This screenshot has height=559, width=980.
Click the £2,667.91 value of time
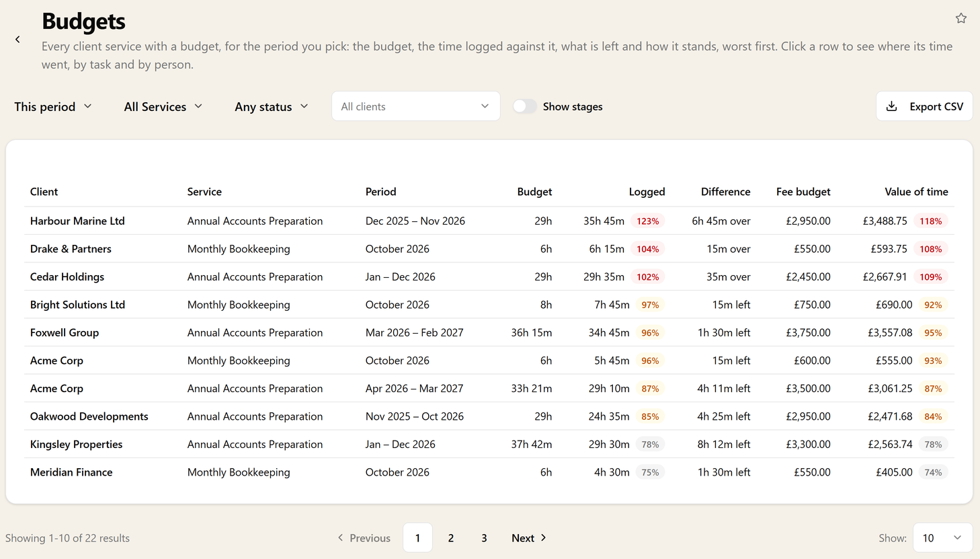(885, 276)
